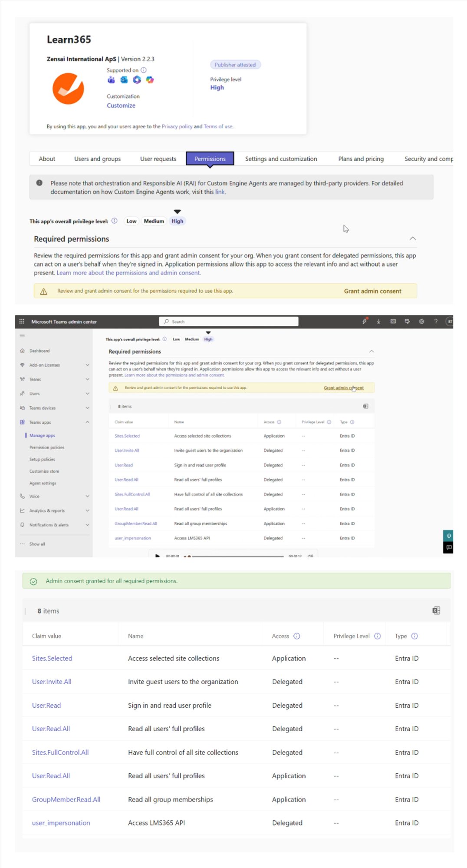Viewport: 467px width, 868px height.
Task: Open the Privacy policy link
Action: point(177,126)
